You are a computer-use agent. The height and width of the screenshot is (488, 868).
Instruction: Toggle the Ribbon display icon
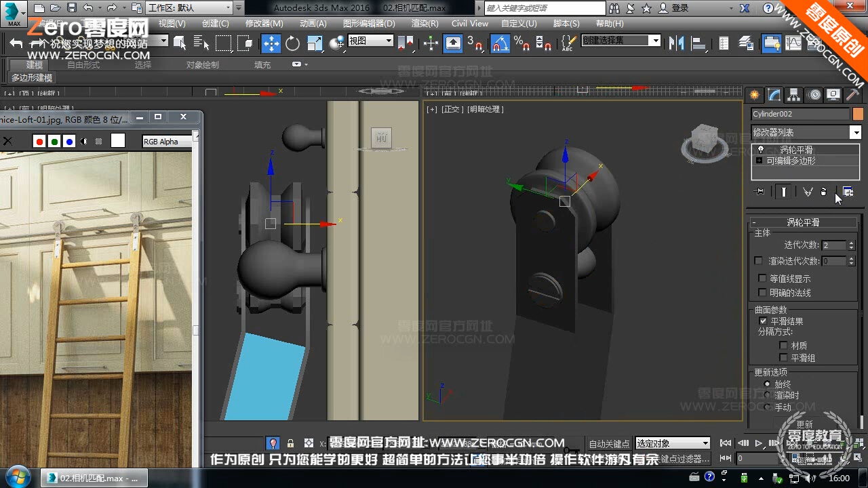[x=771, y=43]
